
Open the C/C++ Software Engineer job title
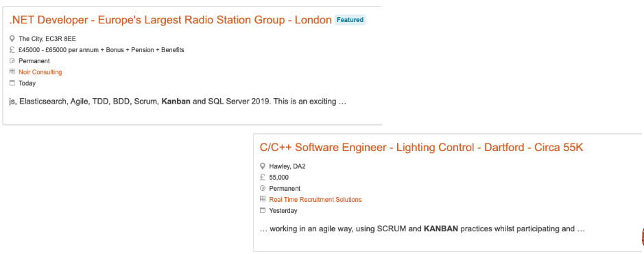(x=421, y=148)
